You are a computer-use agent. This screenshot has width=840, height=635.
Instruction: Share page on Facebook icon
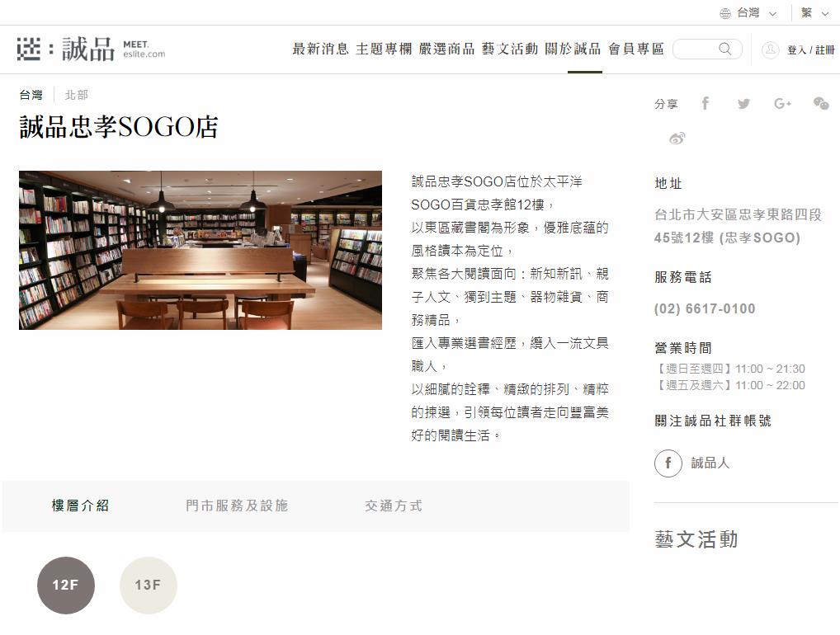(706, 103)
